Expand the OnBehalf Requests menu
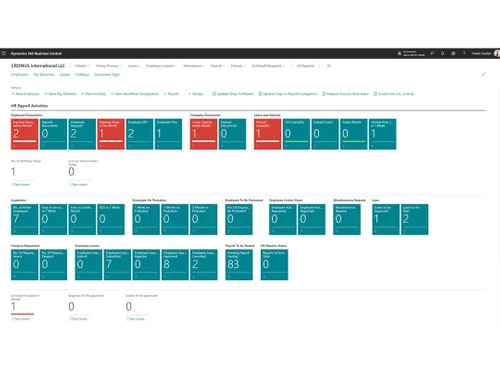500x375 pixels. [x=268, y=66]
